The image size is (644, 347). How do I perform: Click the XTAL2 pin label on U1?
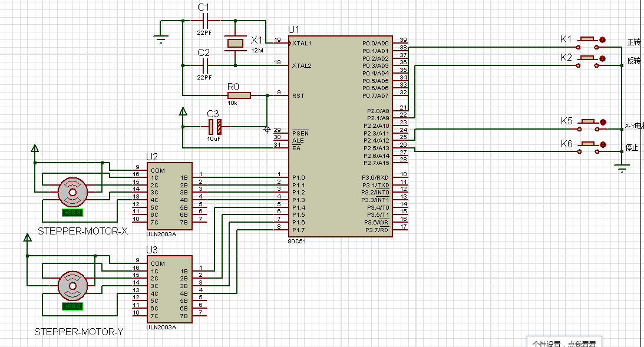tap(302, 66)
